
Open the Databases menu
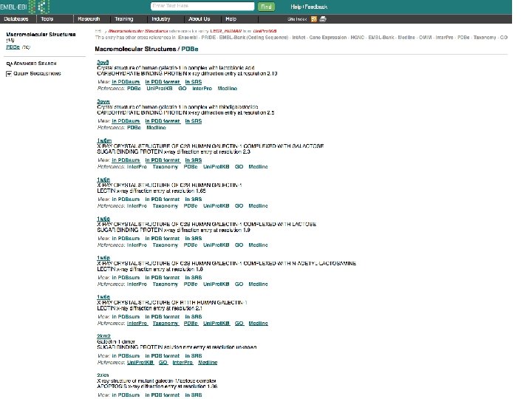16,19
